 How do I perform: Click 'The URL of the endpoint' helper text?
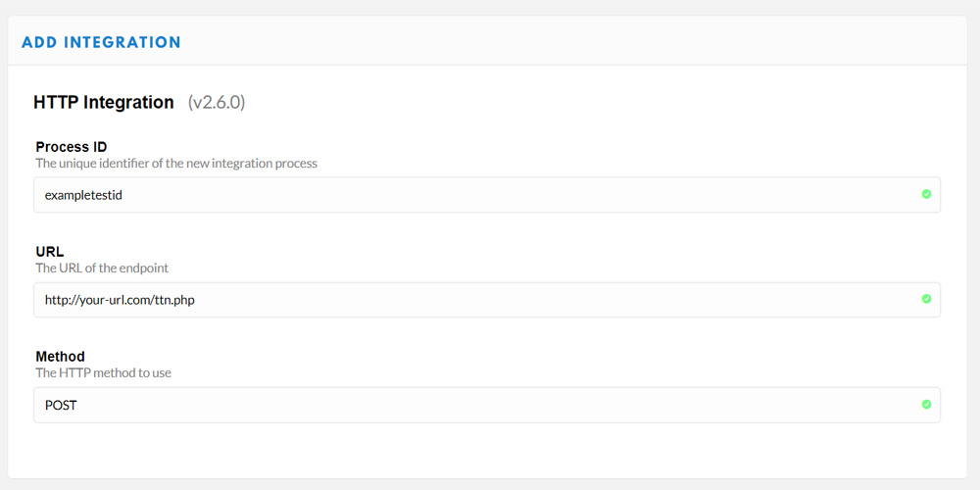pos(102,269)
